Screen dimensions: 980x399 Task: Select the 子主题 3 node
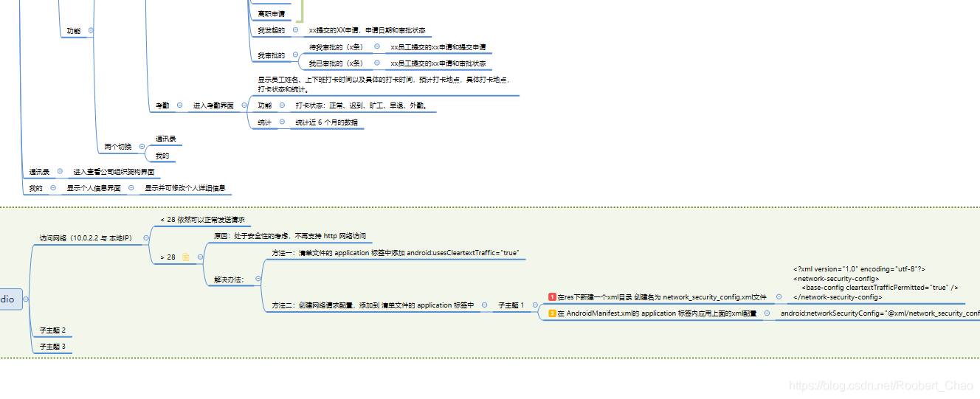tap(52, 346)
